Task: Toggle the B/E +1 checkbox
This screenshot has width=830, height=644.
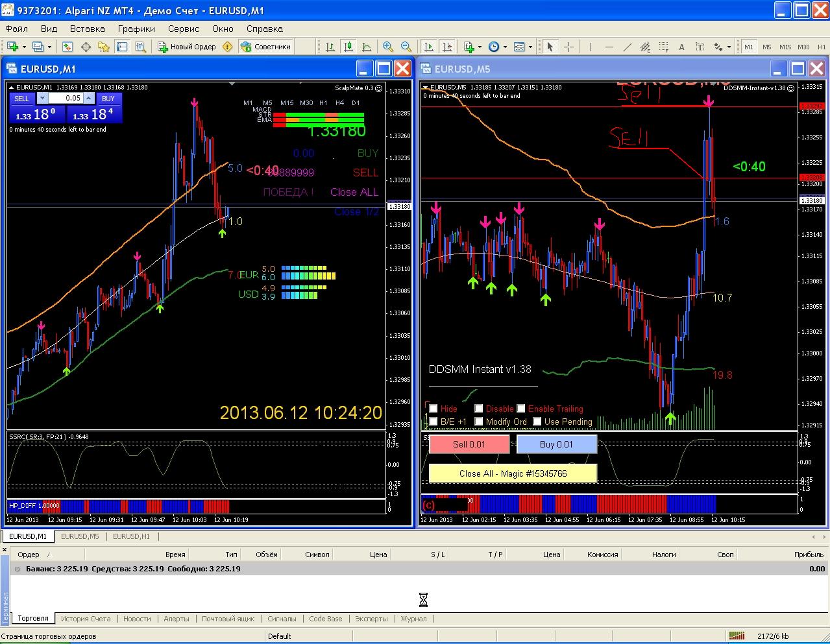Action: [x=433, y=422]
